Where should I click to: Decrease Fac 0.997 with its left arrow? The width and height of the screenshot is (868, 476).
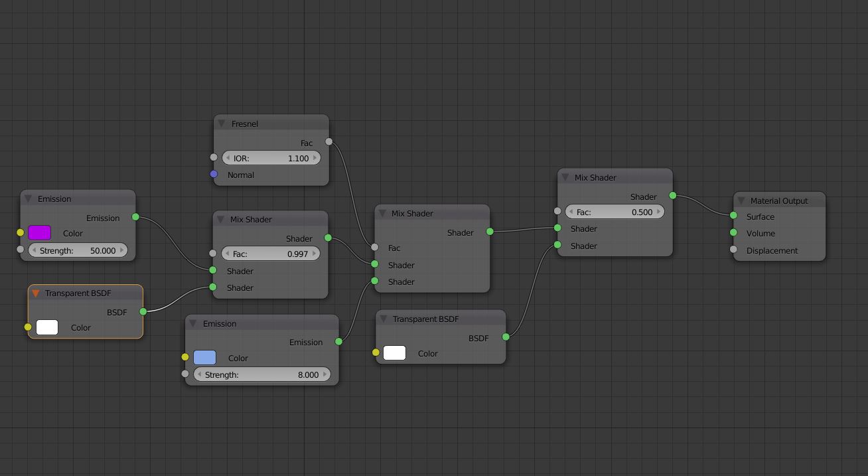pos(227,254)
